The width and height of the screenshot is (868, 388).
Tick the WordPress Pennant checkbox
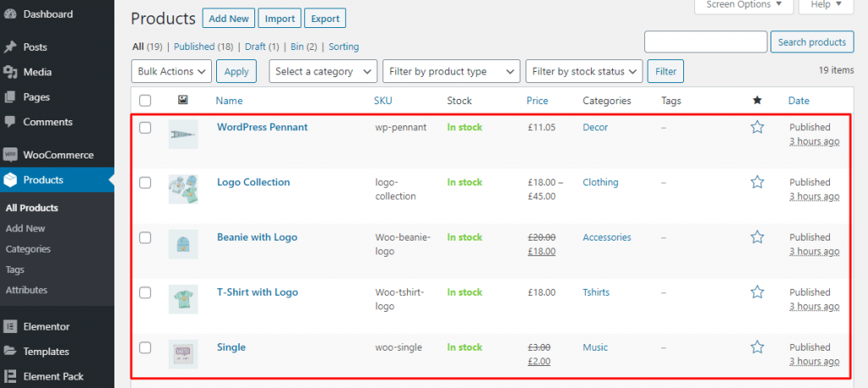[145, 128]
